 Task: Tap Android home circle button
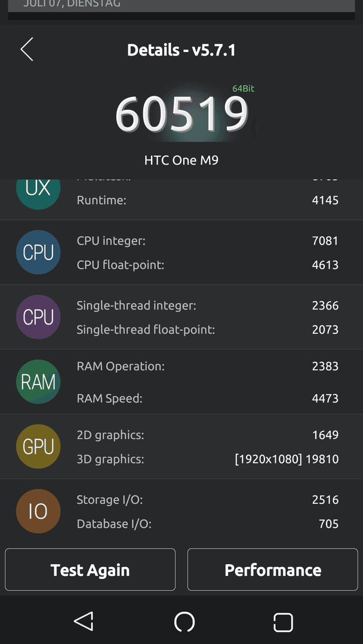coord(184,622)
